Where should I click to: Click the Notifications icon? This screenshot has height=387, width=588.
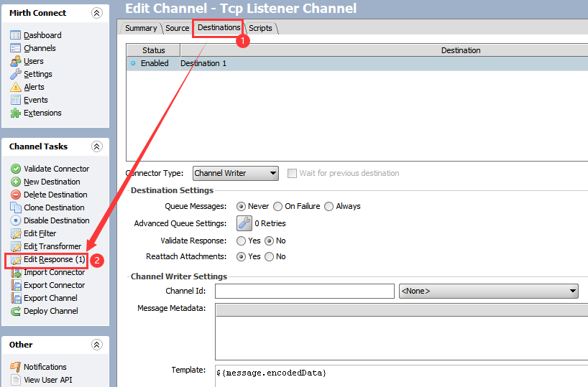click(15, 367)
